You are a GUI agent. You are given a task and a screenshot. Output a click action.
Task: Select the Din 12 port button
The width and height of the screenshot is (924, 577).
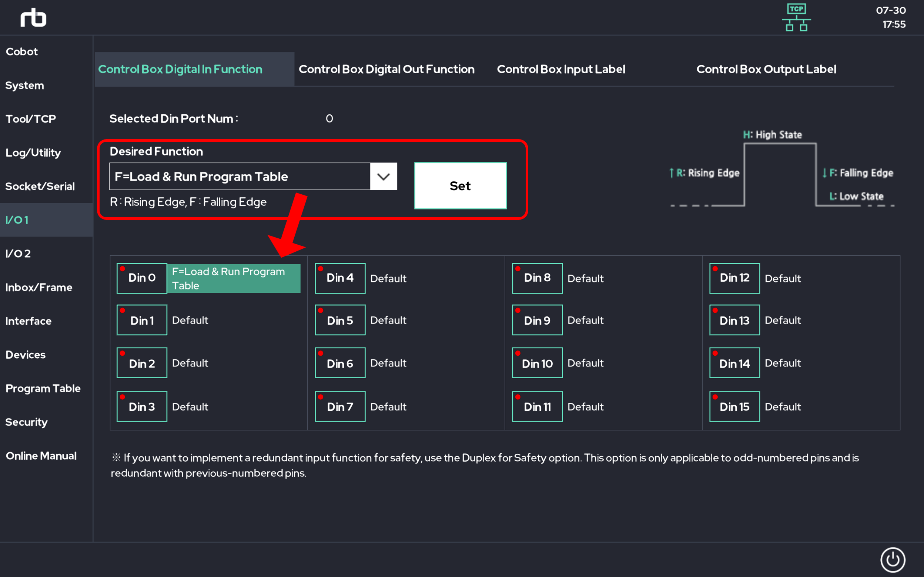(x=734, y=278)
